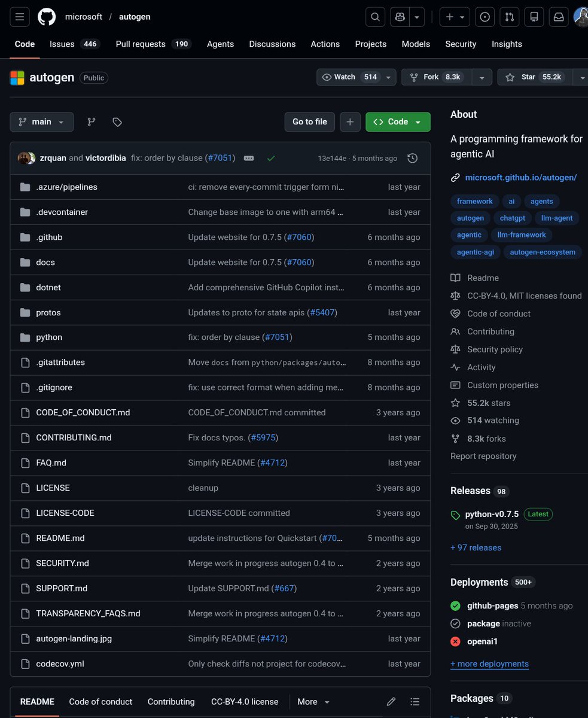Click the autogen Microsoft logo
This screenshot has height=718, width=588.
click(x=17, y=78)
